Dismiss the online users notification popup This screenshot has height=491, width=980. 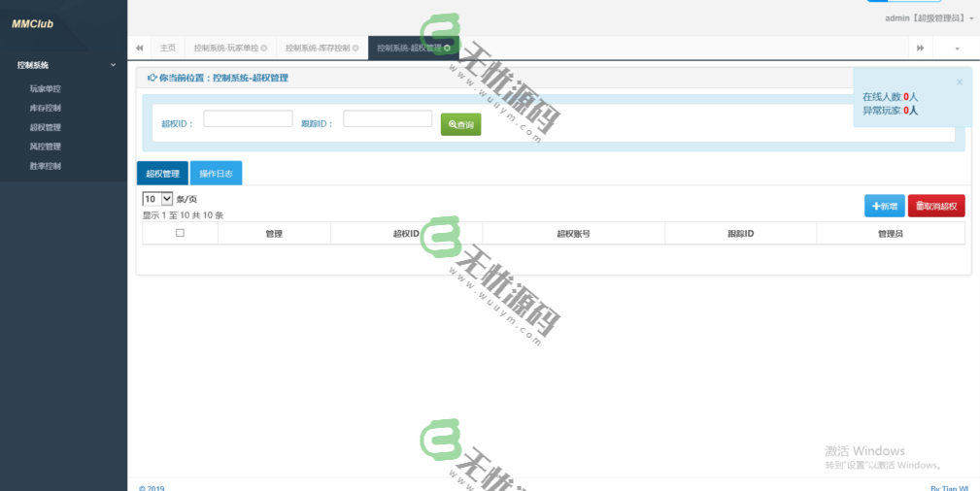(959, 82)
